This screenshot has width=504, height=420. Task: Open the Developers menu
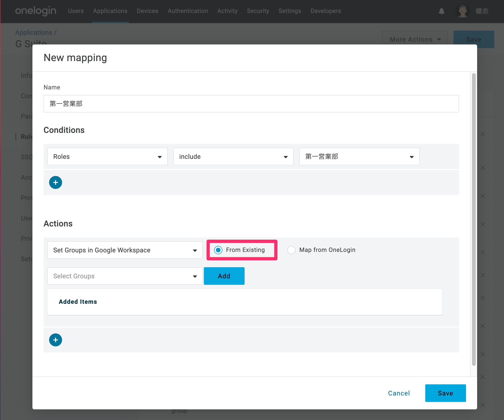coord(326,11)
